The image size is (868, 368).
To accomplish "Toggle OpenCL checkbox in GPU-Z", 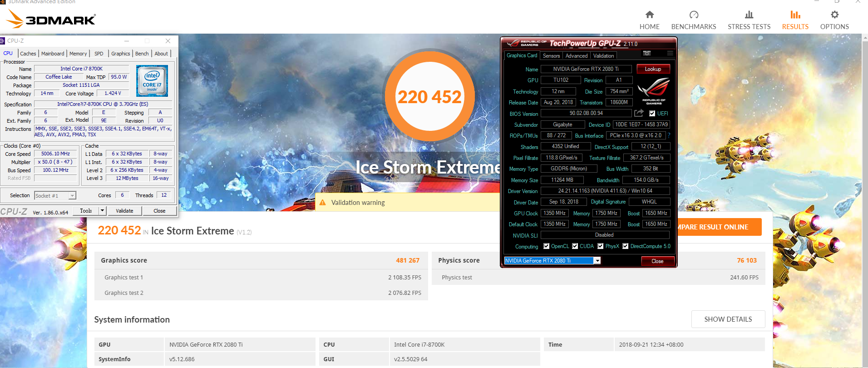I will point(546,246).
